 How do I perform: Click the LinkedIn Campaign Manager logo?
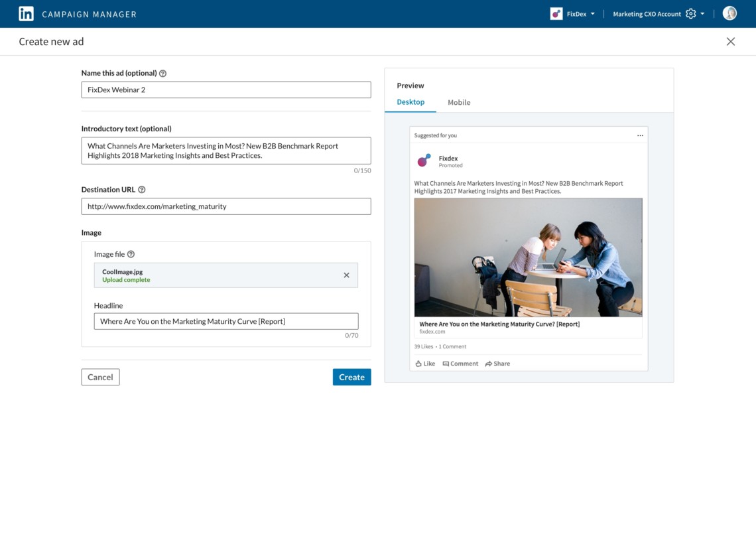point(26,13)
